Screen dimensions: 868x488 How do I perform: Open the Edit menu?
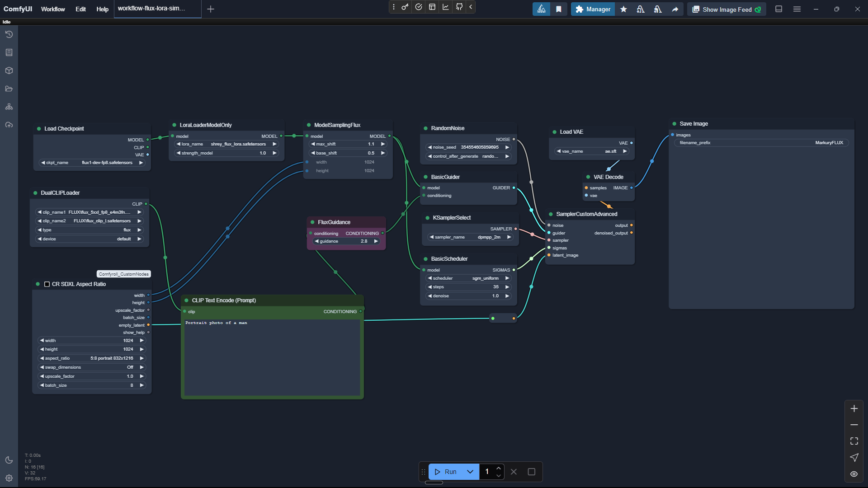(x=80, y=9)
